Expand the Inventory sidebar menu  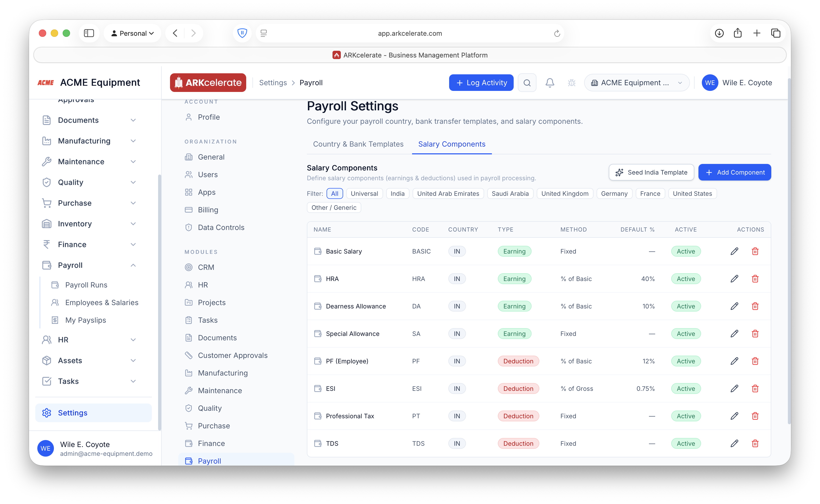point(89,224)
